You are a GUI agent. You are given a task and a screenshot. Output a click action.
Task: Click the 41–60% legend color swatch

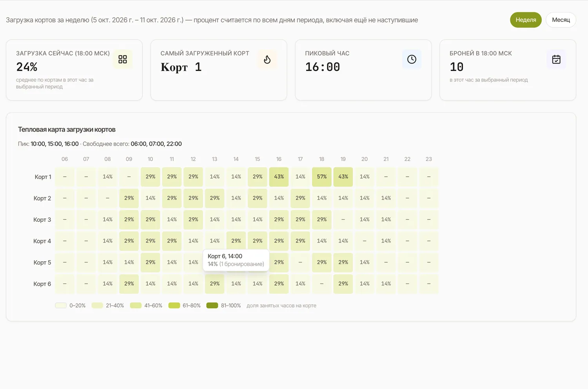tap(136, 306)
